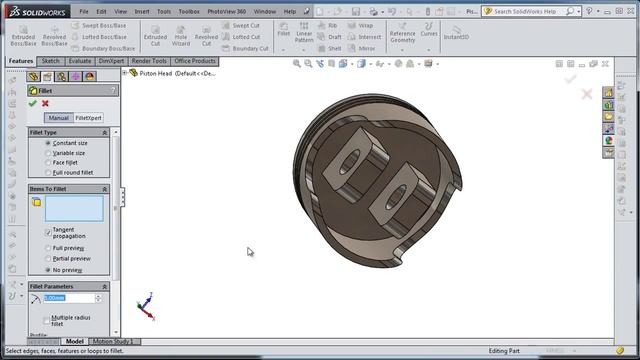Select the Linear Pattern tool

(304, 33)
